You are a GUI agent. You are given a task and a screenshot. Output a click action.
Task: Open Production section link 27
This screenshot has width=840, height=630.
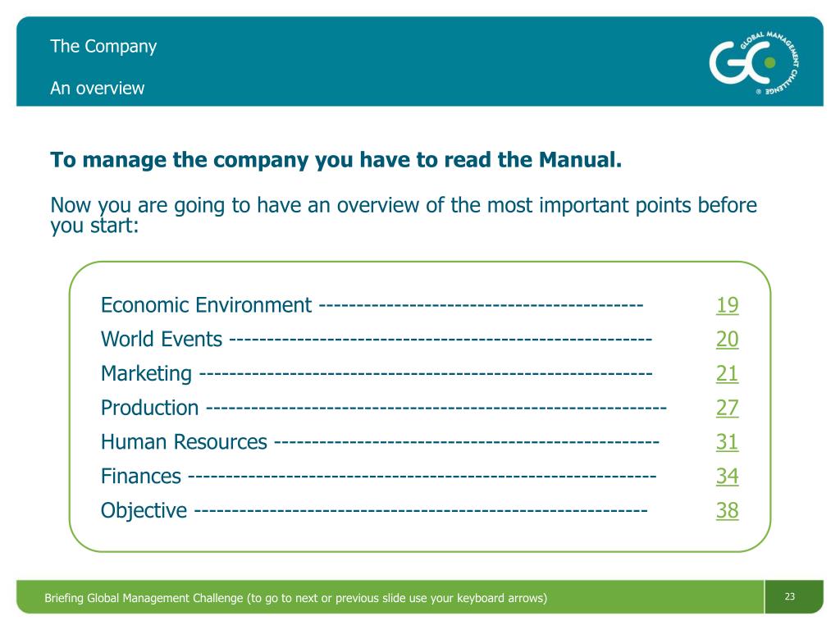click(x=727, y=408)
